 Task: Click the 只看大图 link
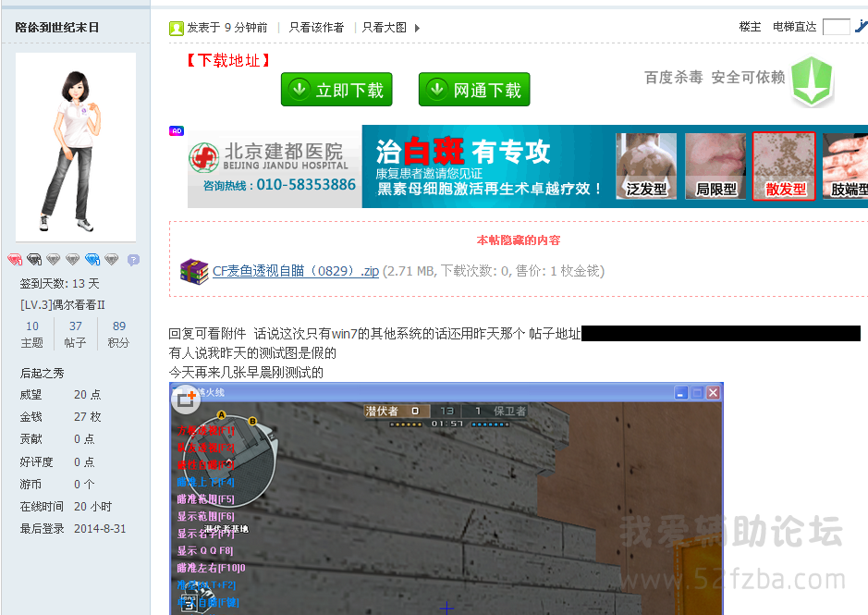385,27
